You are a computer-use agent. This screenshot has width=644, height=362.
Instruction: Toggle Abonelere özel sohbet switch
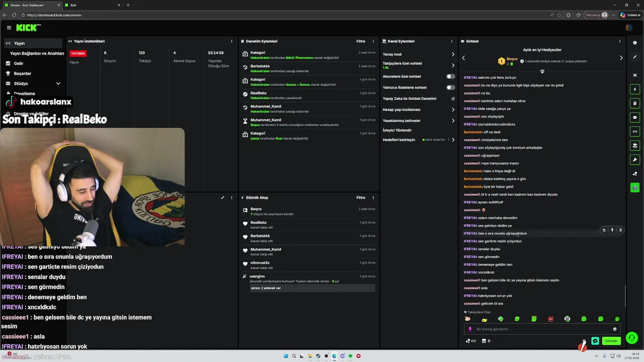(x=451, y=76)
